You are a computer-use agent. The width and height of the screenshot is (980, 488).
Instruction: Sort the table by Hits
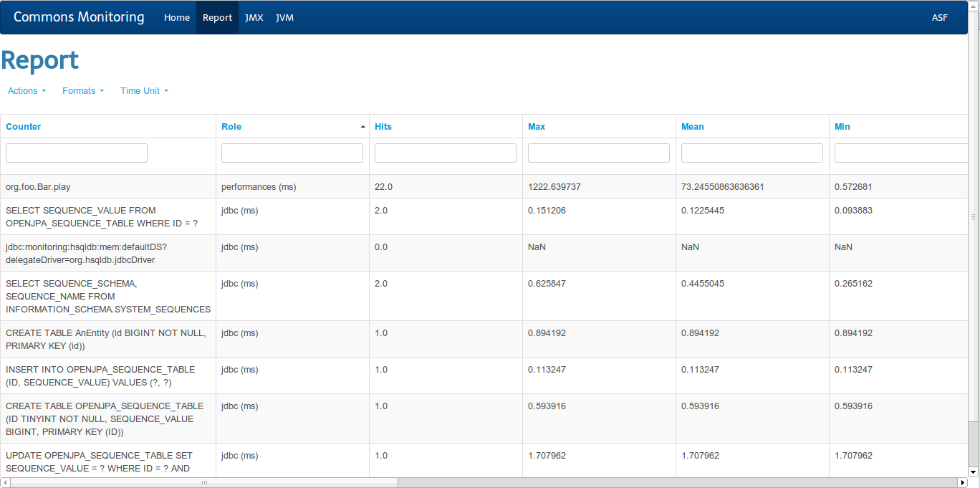[x=383, y=126]
